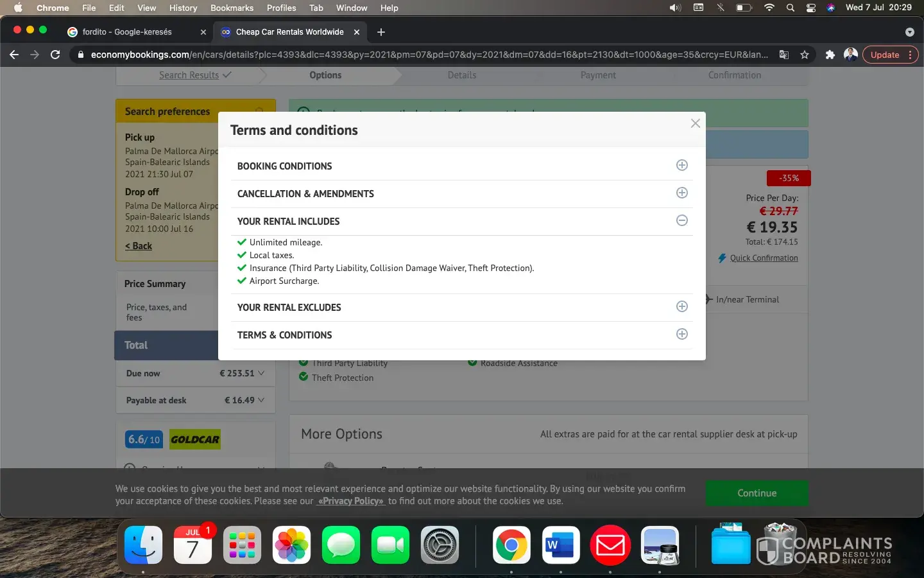Open the Bookmarks menu in menu bar
This screenshot has height=578, width=924.
[x=232, y=8]
